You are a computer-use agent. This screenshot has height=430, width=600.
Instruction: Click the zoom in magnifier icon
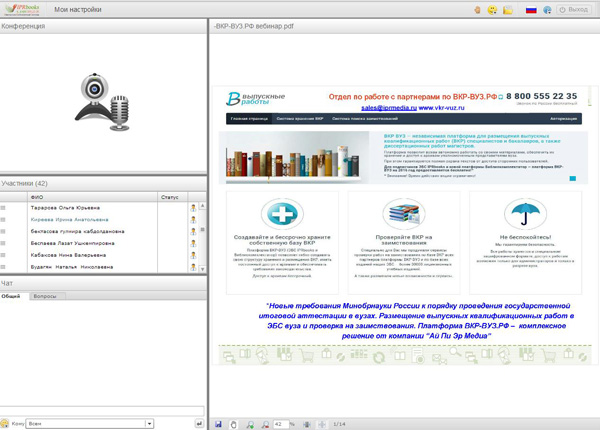[250, 424]
